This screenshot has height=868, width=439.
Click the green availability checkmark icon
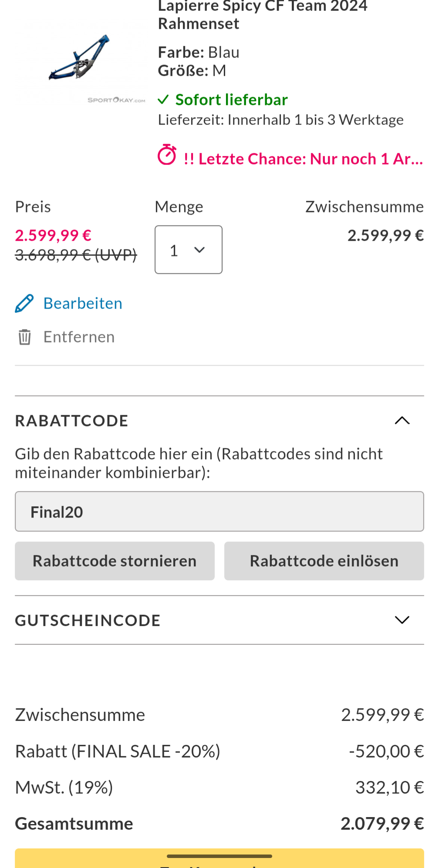tap(163, 100)
